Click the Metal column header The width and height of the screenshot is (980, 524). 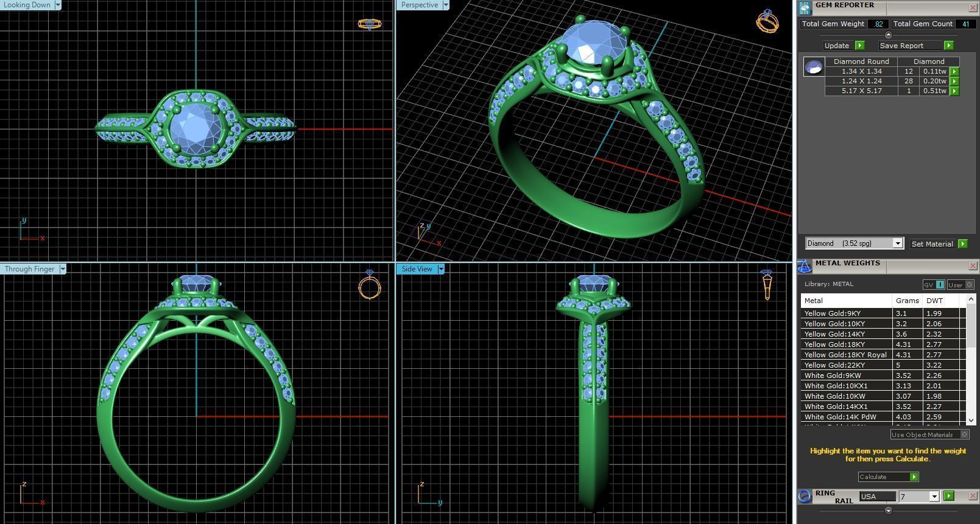point(847,301)
